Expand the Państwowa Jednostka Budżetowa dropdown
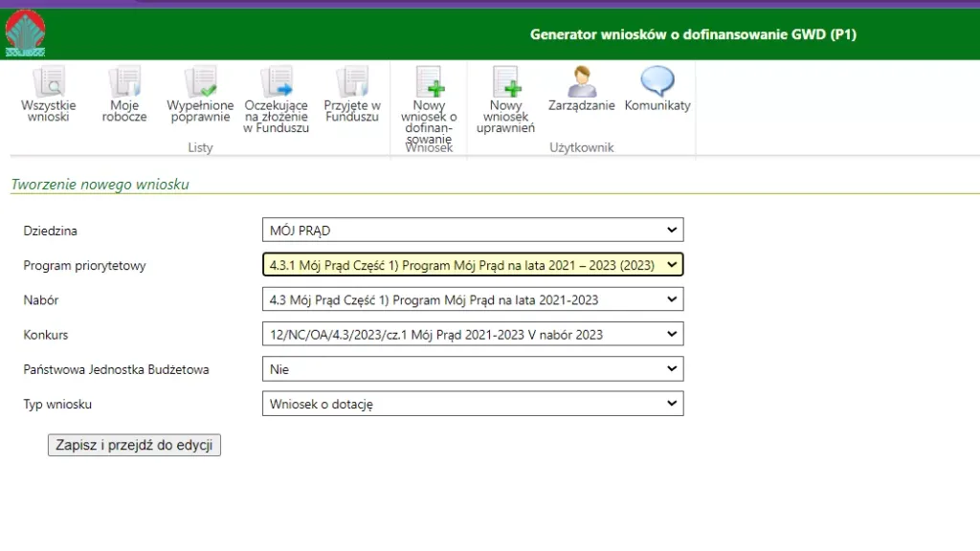Viewport: 980px width, 551px height. [473, 369]
